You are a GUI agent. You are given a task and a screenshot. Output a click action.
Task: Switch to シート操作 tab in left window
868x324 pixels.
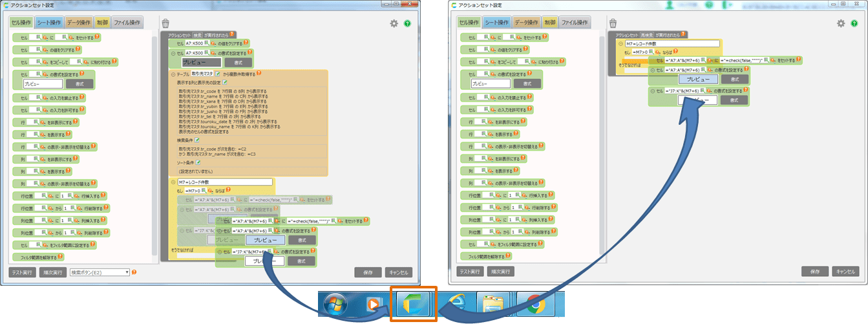pyautogui.click(x=48, y=23)
